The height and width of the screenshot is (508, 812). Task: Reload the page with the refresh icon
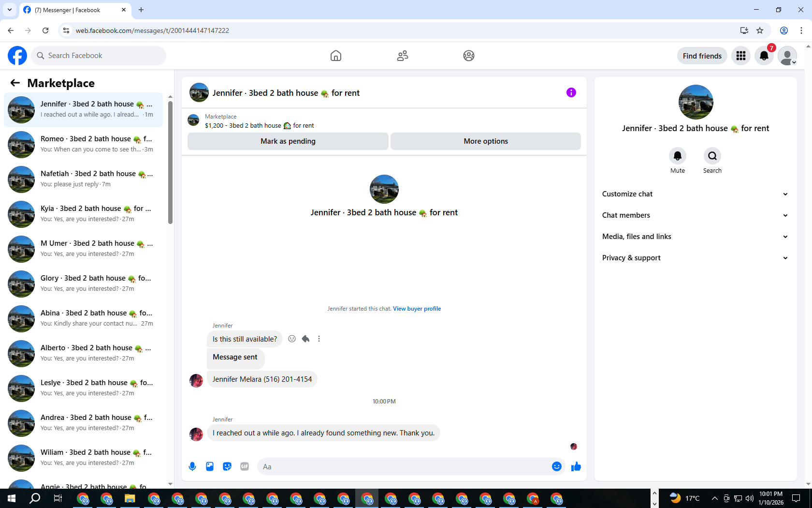tap(45, 30)
